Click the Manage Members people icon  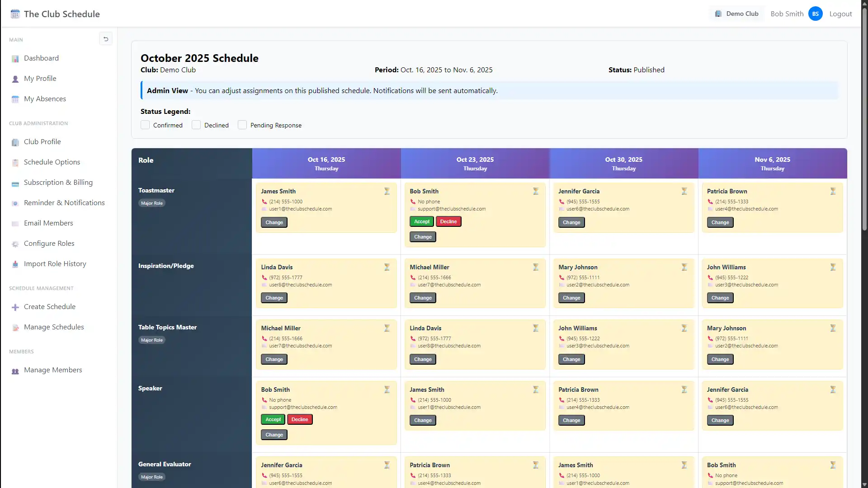tap(15, 371)
